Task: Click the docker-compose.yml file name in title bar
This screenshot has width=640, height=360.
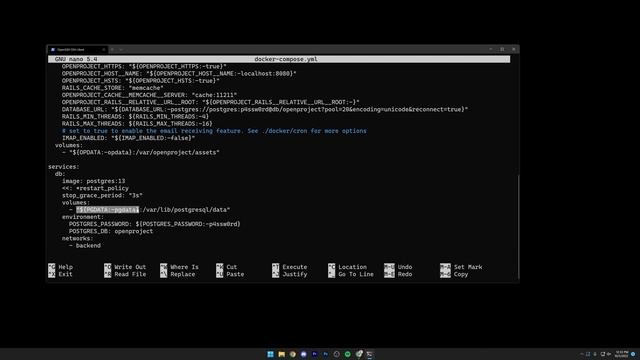Action: (286, 59)
